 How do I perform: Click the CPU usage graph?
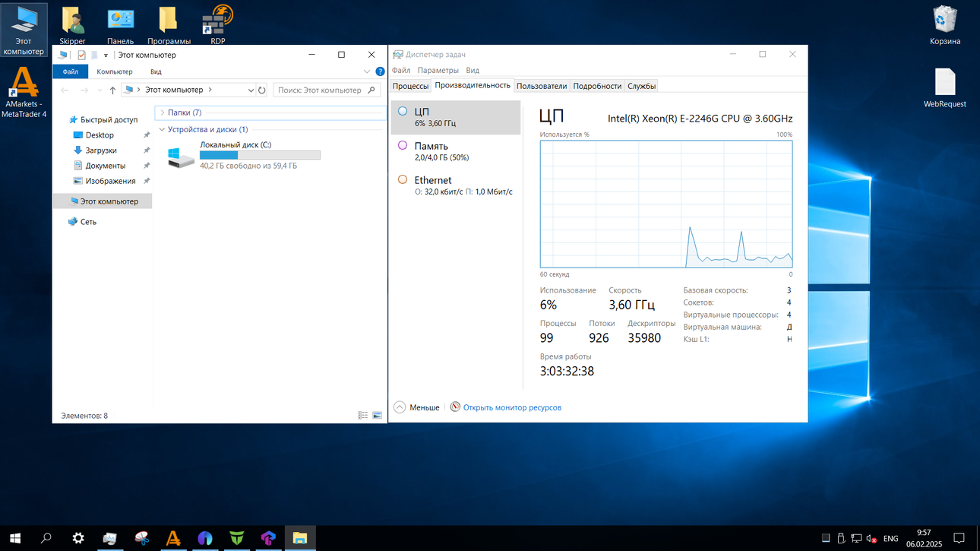(666, 204)
